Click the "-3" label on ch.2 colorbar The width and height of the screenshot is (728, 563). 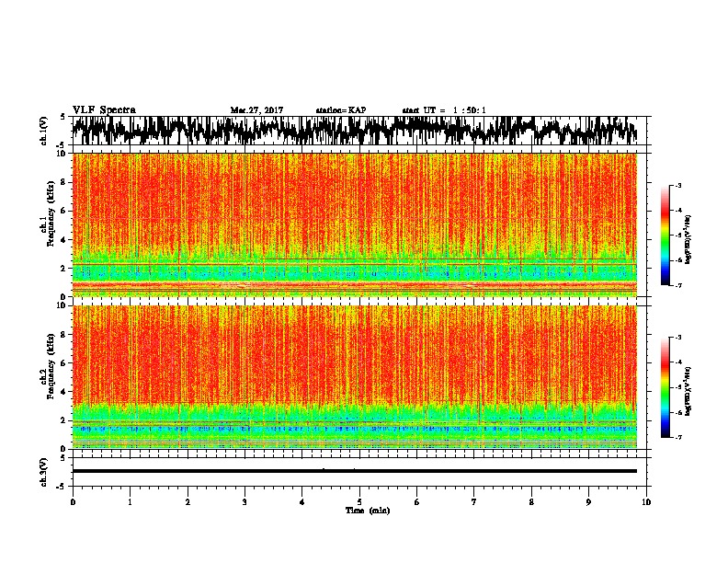tap(677, 338)
